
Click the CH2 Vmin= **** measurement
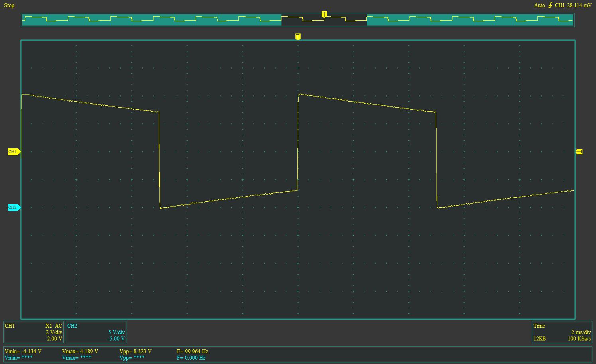pyautogui.click(x=19, y=358)
